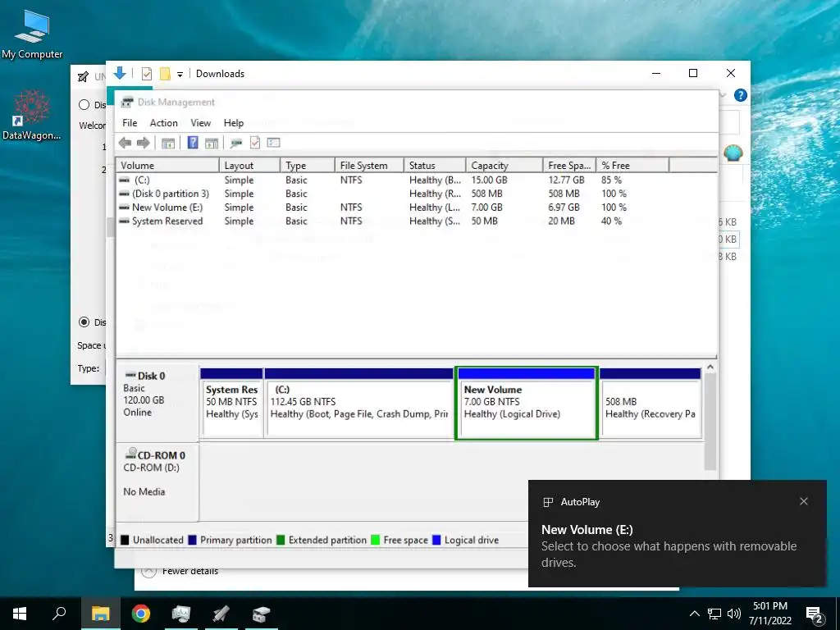The height and width of the screenshot is (630, 840).
Task: Sort by the % Free column header
Action: (x=632, y=166)
